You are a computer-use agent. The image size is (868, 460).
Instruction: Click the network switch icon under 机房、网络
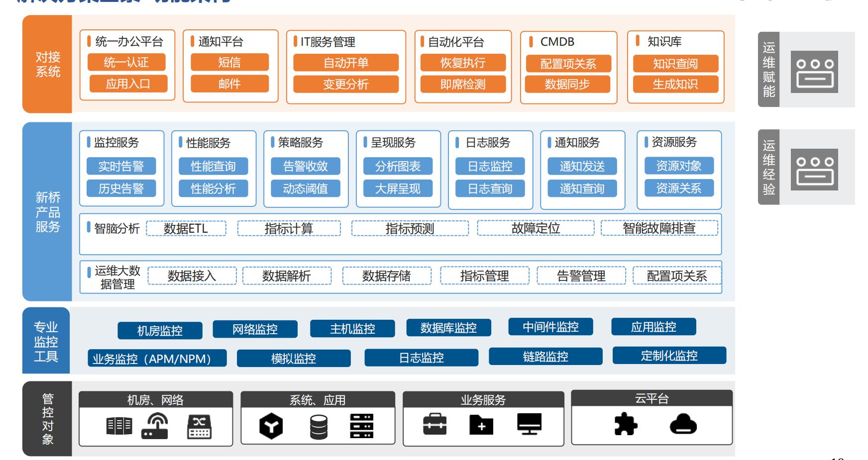point(199,427)
